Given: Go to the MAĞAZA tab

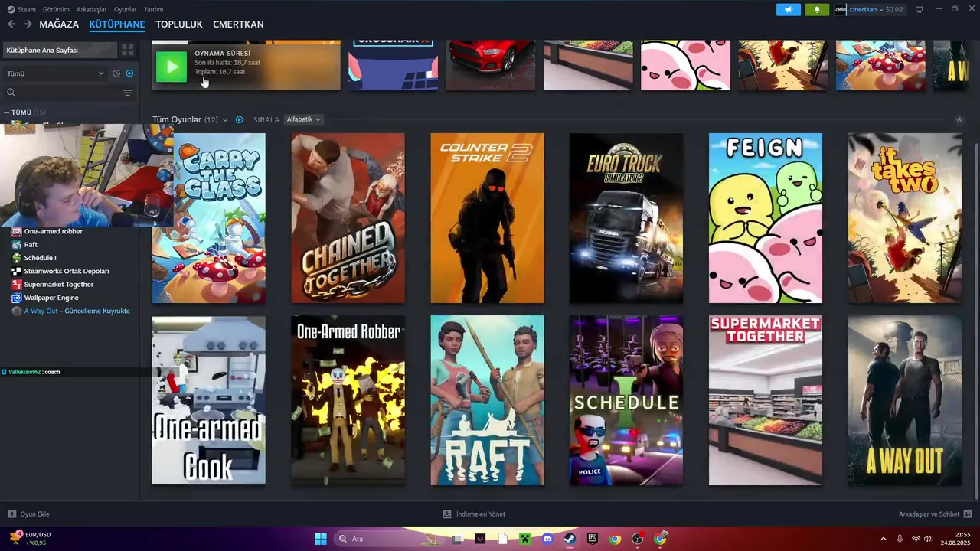Looking at the screenshot, I should pos(59,24).
